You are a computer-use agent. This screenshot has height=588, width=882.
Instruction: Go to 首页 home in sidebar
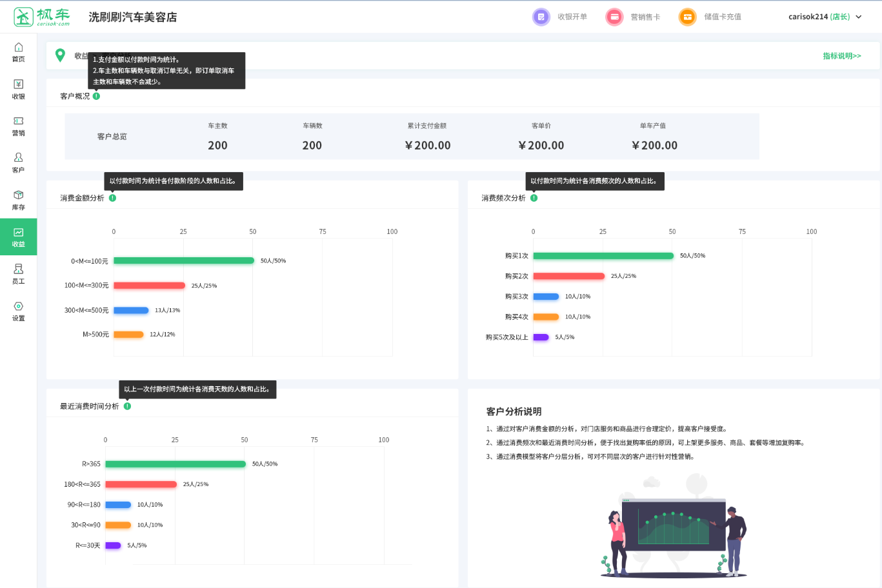coord(19,52)
